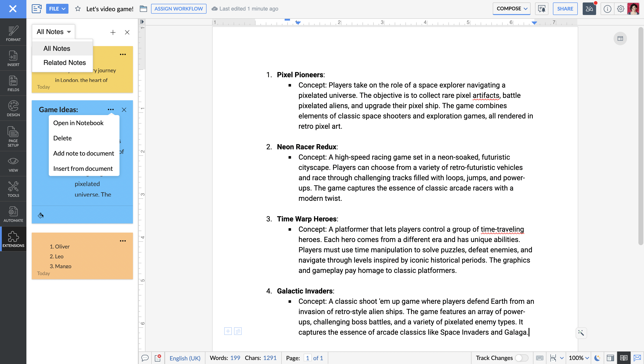The width and height of the screenshot is (644, 364).
Task: Open the COMPOSE mode dropdown
Action: [x=511, y=9]
